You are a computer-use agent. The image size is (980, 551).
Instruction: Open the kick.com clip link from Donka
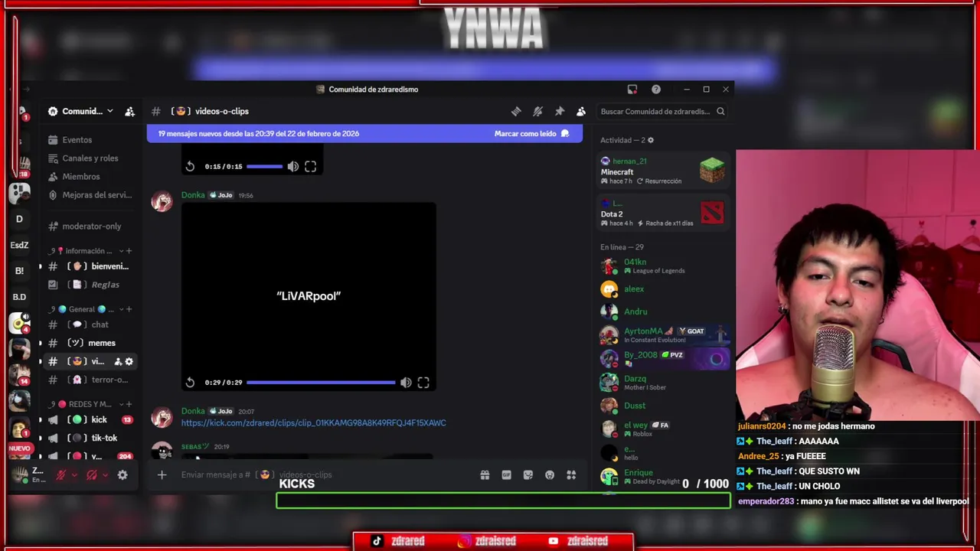click(x=313, y=422)
